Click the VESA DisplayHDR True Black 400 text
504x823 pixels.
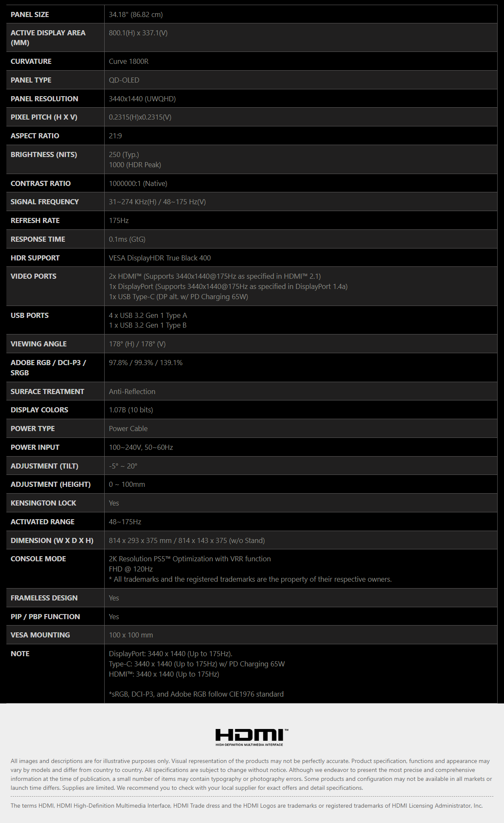point(159,258)
